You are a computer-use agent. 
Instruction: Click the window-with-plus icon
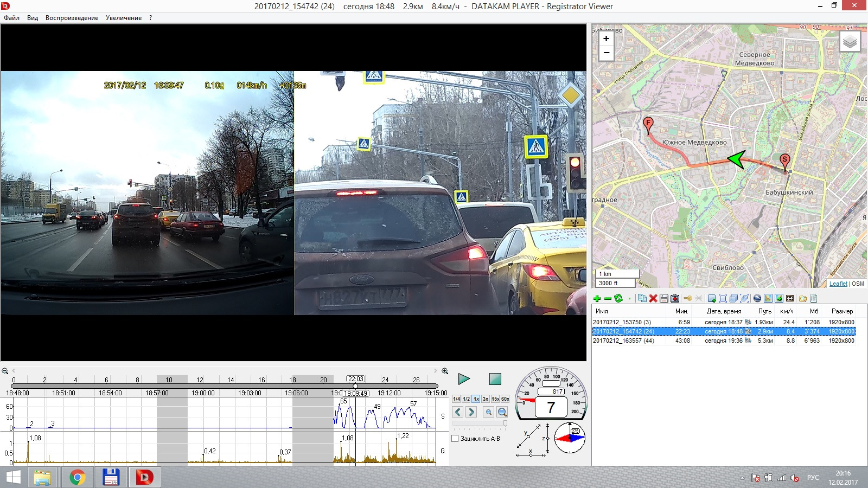tap(712, 299)
